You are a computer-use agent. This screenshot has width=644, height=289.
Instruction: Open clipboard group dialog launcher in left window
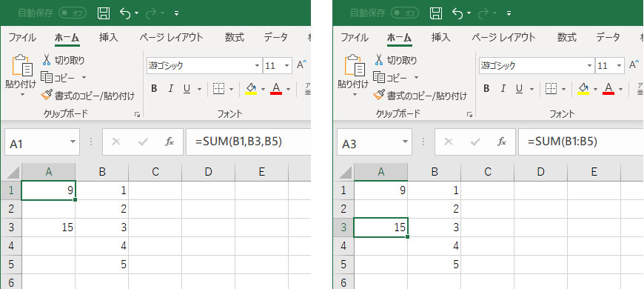pos(137,115)
